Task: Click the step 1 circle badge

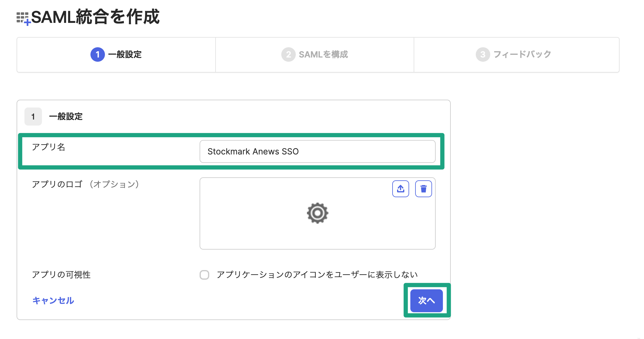Action: click(97, 54)
